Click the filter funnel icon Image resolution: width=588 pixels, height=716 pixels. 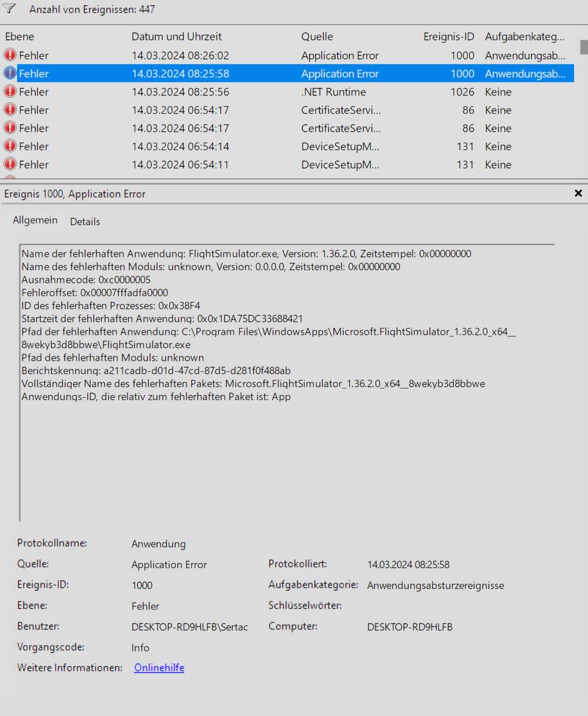(x=9, y=9)
